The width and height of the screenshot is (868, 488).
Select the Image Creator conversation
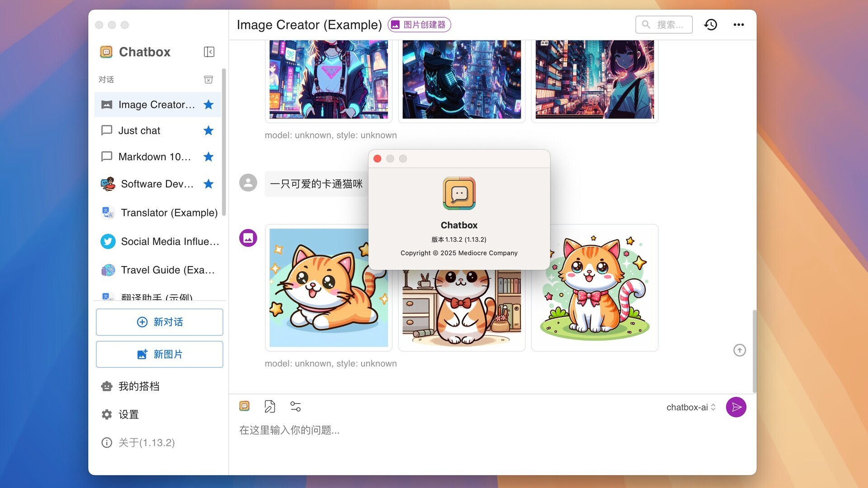point(154,104)
